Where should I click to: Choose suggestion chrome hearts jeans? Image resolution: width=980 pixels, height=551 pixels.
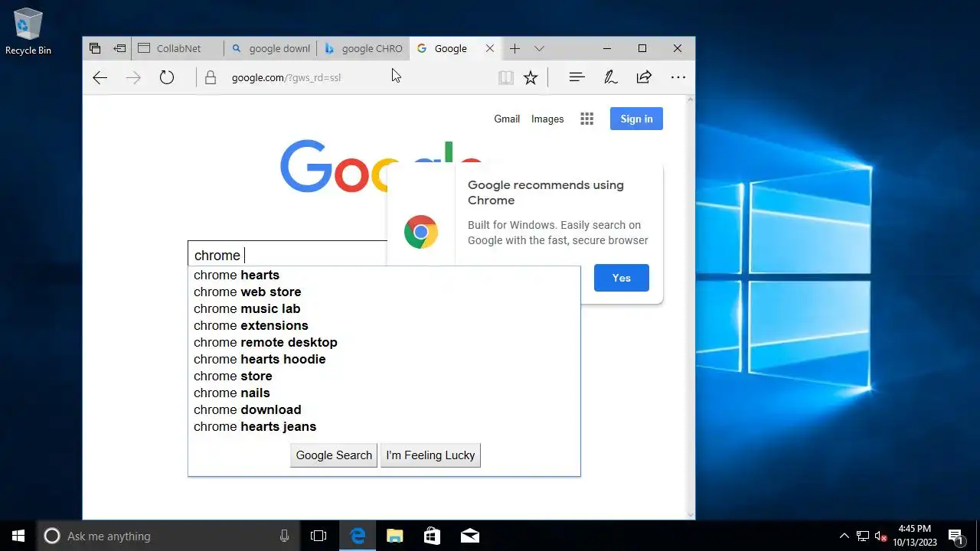tap(384, 426)
